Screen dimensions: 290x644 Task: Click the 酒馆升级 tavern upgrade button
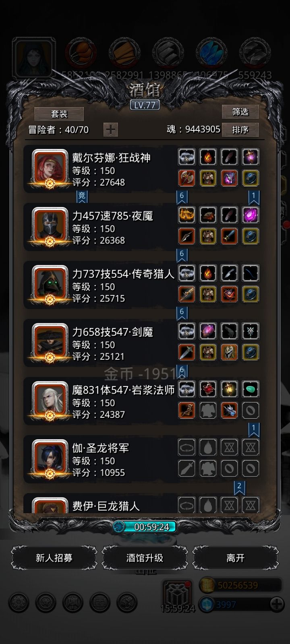(145, 558)
